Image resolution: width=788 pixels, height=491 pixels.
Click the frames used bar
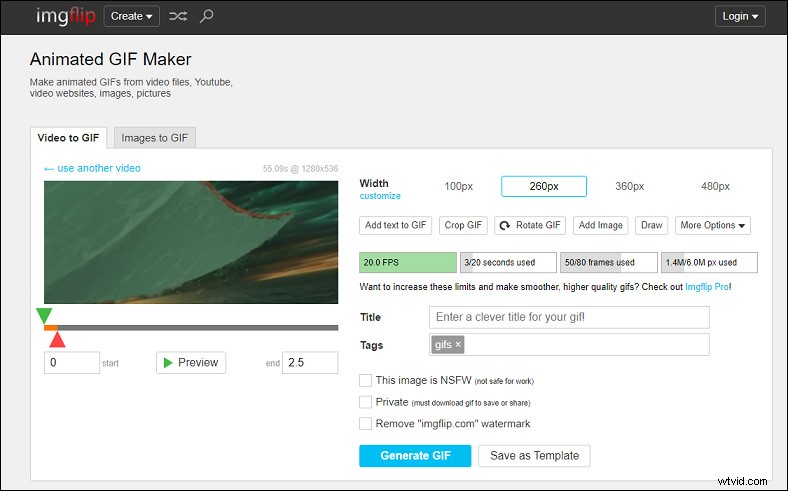click(609, 262)
